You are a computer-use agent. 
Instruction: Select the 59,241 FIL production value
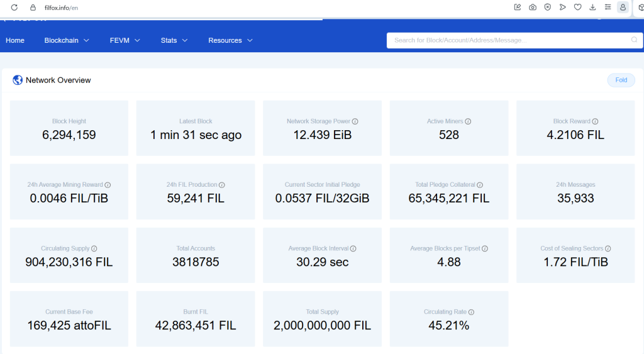(196, 198)
